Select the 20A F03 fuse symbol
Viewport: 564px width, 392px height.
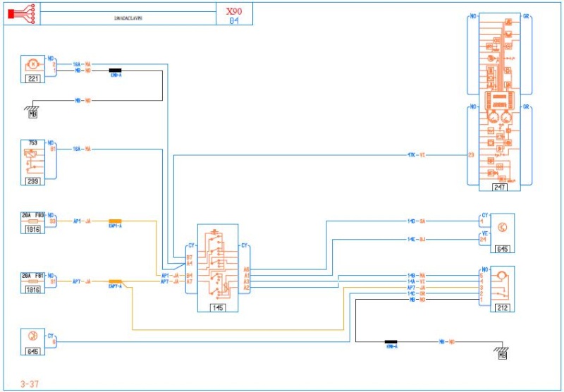pos(32,222)
